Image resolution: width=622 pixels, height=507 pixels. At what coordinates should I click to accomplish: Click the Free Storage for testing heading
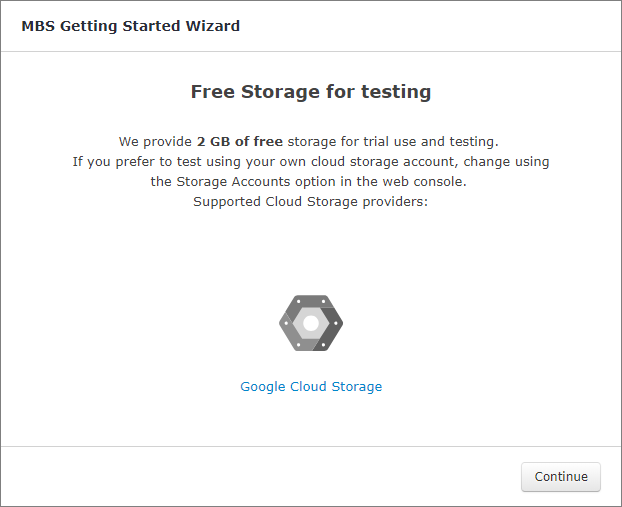311,92
